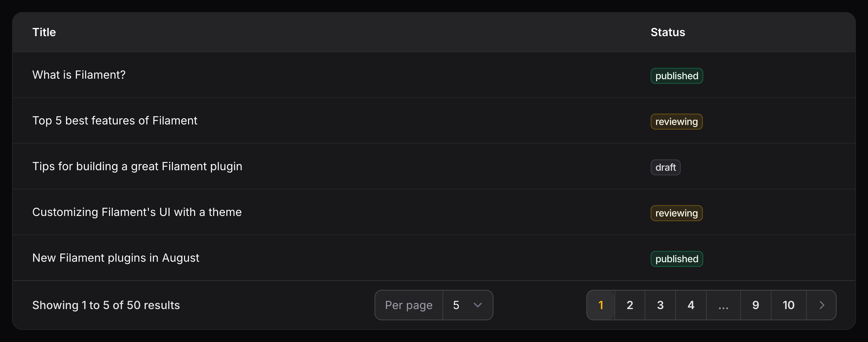The image size is (868, 342).
Task: Jump to page 4 of results
Action: click(x=691, y=305)
